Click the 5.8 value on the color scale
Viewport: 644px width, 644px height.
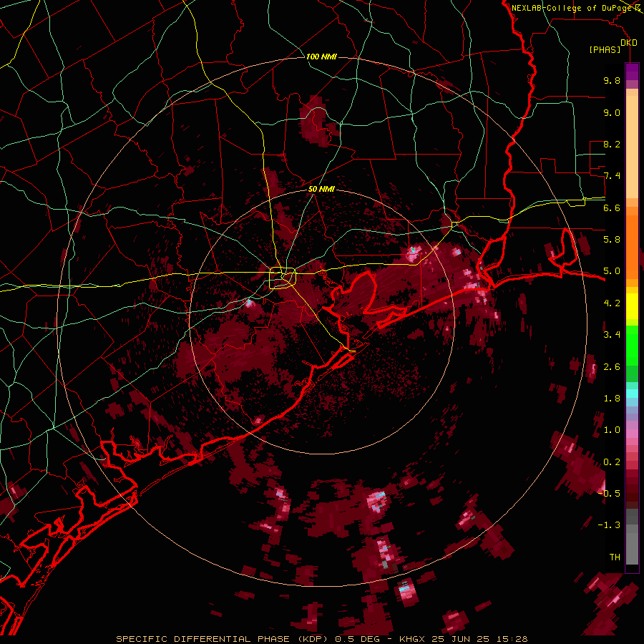pyautogui.click(x=612, y=240)
